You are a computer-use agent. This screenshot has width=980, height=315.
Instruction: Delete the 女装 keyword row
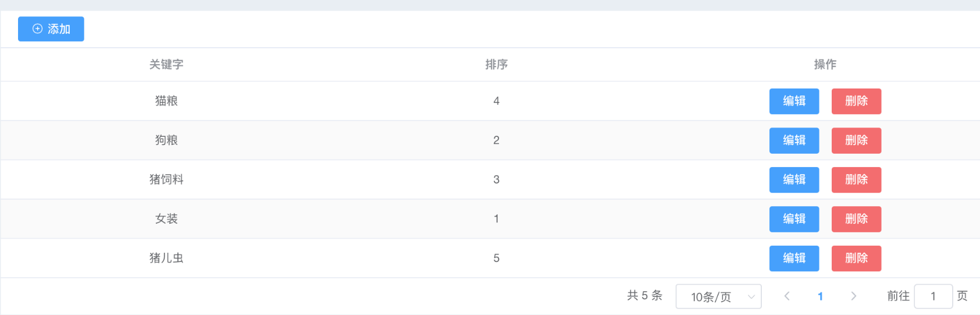point(856,219)
